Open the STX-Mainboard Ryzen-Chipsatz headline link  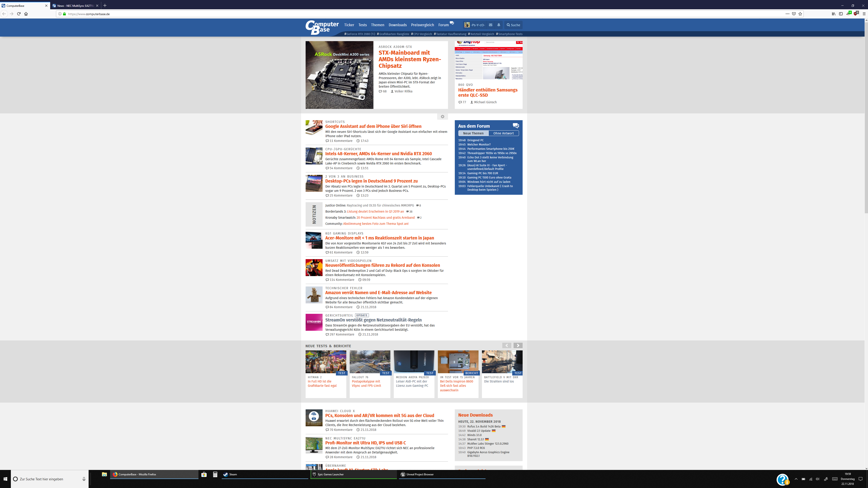pyautogui.click(x=409, y=59)
